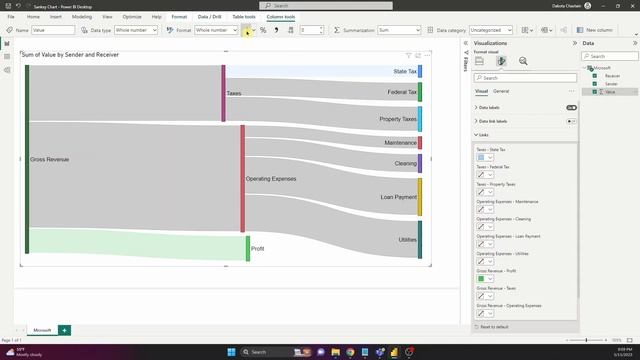Open the currency format icon
The height and width of the screenshot is (360, 640).
pyautogui.click(x=246, y=30)
